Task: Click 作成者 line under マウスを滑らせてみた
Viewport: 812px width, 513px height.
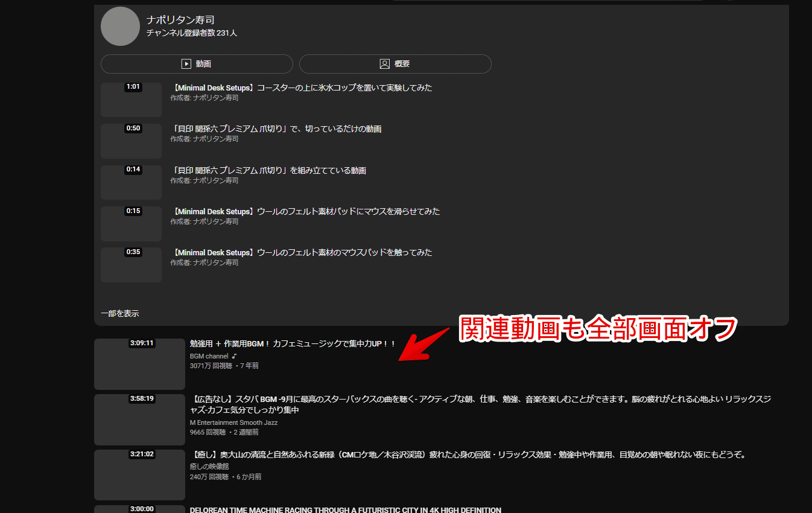Action: point(205,221)
